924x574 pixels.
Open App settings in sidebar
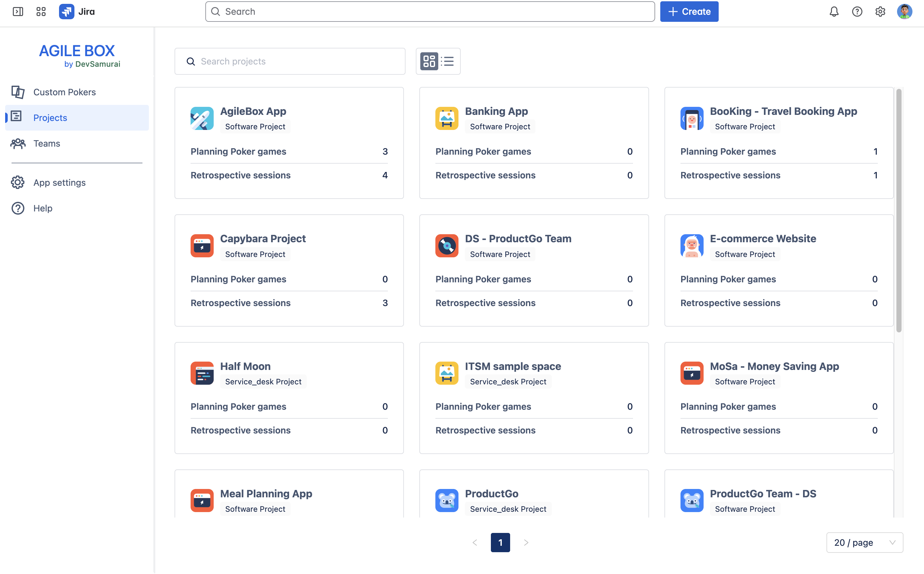click(x=59, y=183)
